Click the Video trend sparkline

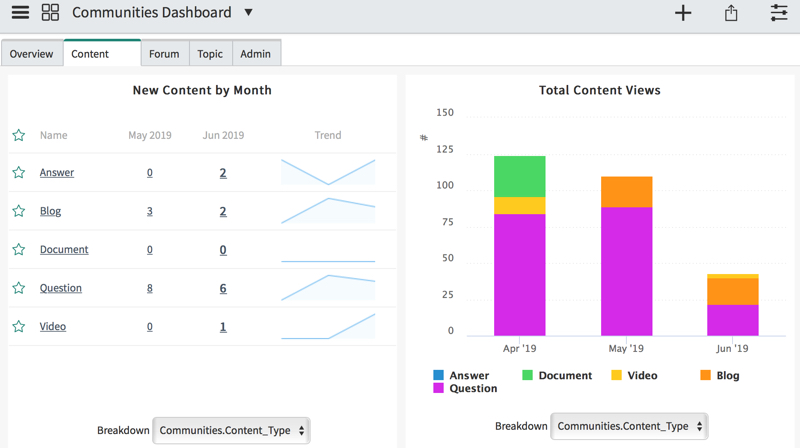coord(328,326)
